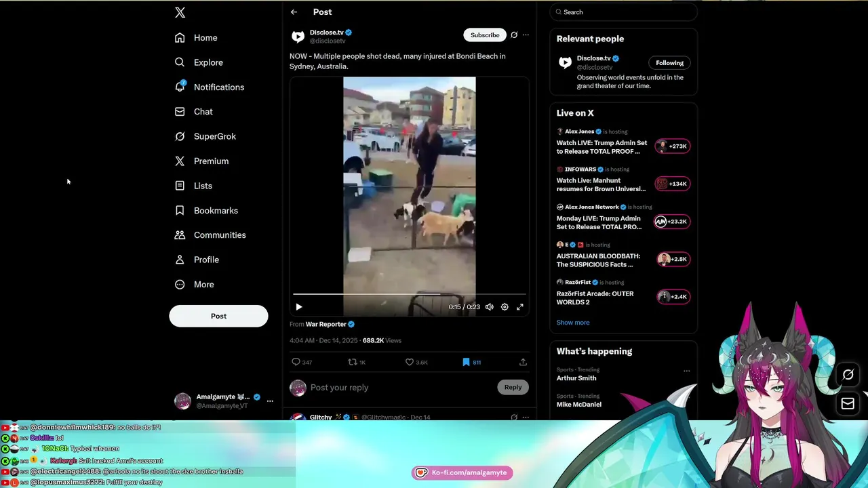This screenshot has width=868, height=488.
Task: Open the X logo home link
Action: point(180,12)
